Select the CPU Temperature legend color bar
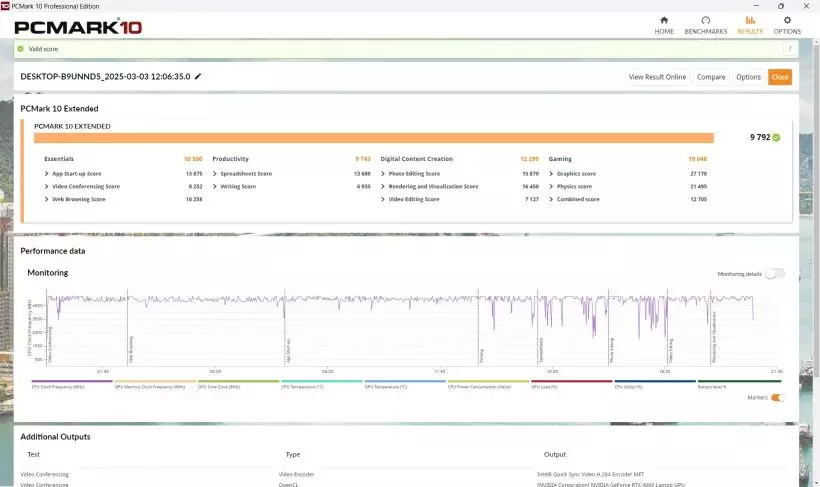Image resolution: width=820 pixels, height=487 pixels. click(x=320, y=381)
